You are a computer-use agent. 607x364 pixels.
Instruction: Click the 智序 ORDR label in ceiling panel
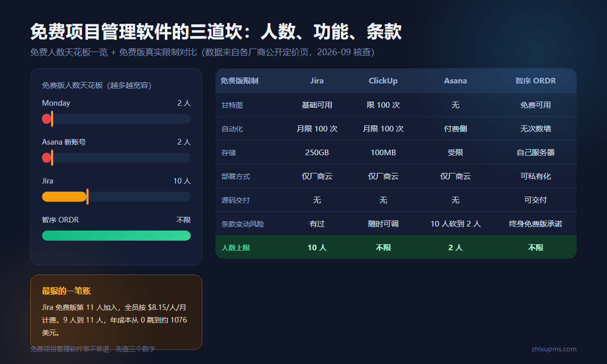click(60, 220)
